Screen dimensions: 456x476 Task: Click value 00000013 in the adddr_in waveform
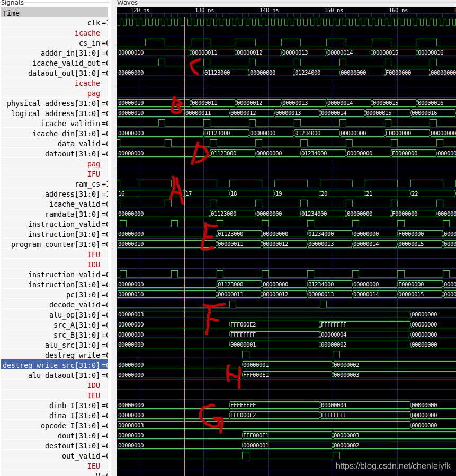pos(295,52)
